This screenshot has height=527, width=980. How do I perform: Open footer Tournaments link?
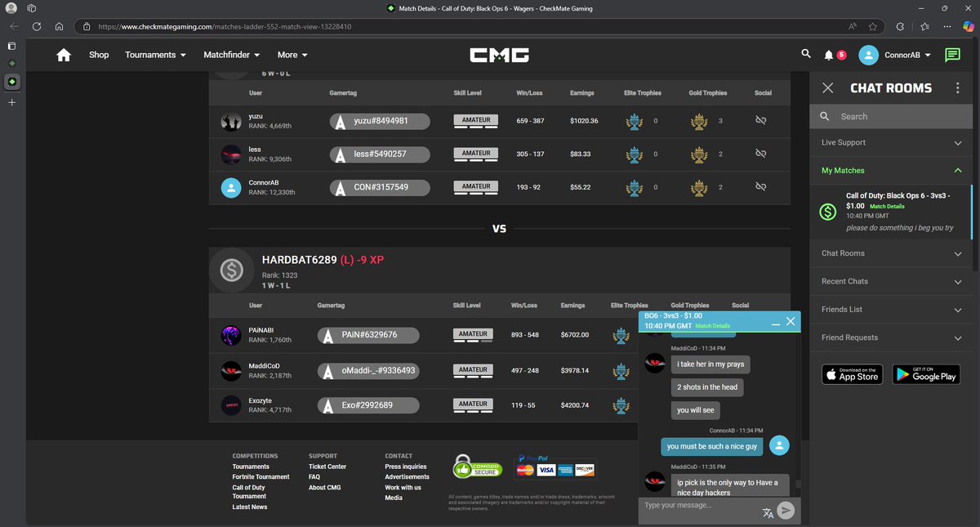click(x=251, y=467)
